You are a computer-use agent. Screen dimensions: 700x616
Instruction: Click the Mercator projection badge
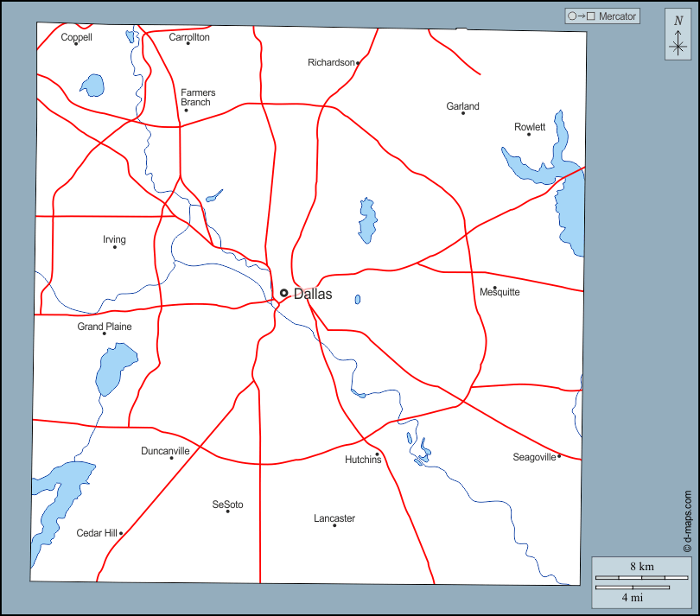click(x=602, y=16)
